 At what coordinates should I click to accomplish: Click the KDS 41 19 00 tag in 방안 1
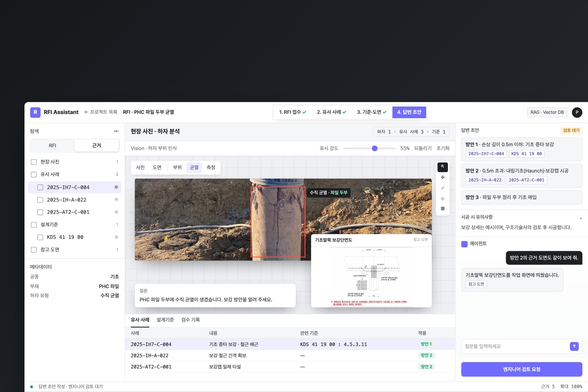click(526, 154)
